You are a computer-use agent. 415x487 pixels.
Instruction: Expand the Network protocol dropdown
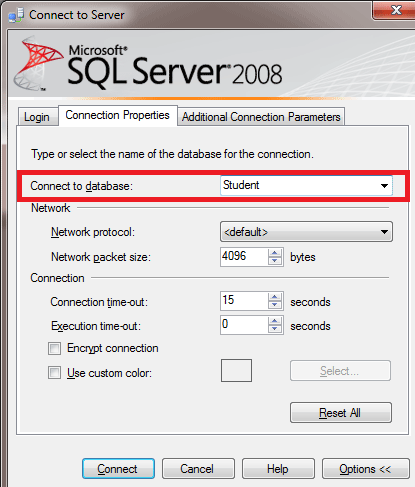[306, 232]
